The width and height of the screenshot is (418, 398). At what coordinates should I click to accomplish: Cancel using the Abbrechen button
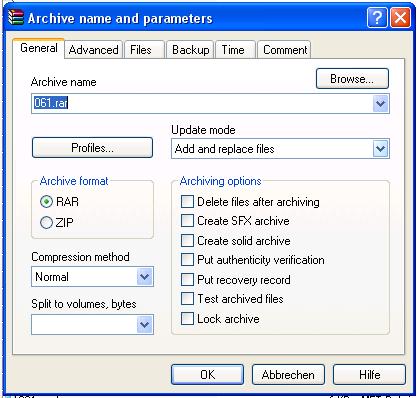[288, 375]
